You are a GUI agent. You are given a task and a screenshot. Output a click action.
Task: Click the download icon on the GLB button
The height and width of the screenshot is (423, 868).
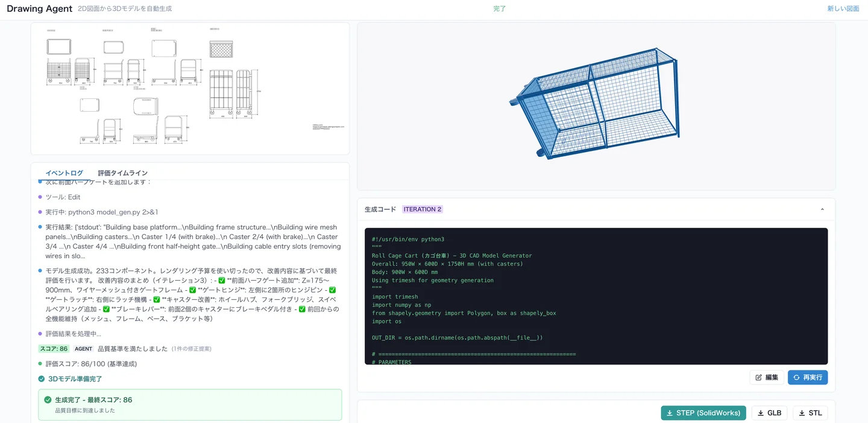tap(760, 413)
